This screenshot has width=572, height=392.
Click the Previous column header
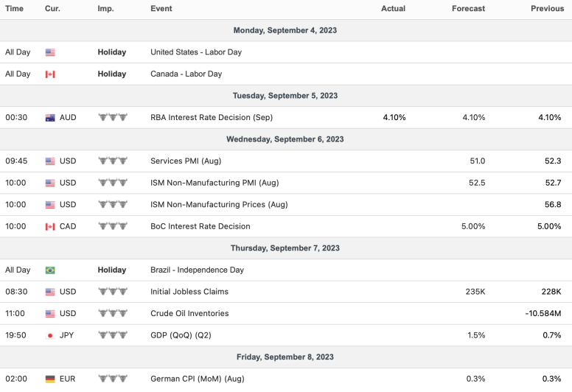tap(547, 9)
